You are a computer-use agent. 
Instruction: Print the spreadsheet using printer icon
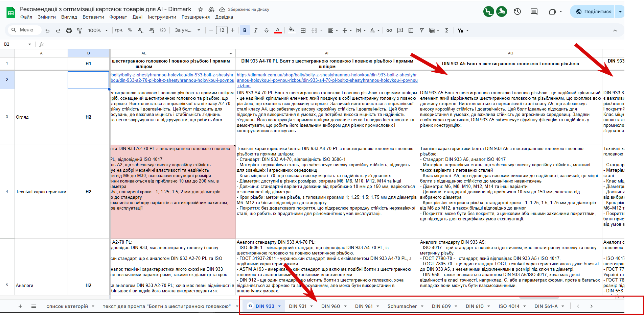pyautogui.click(x=69, y=30)
